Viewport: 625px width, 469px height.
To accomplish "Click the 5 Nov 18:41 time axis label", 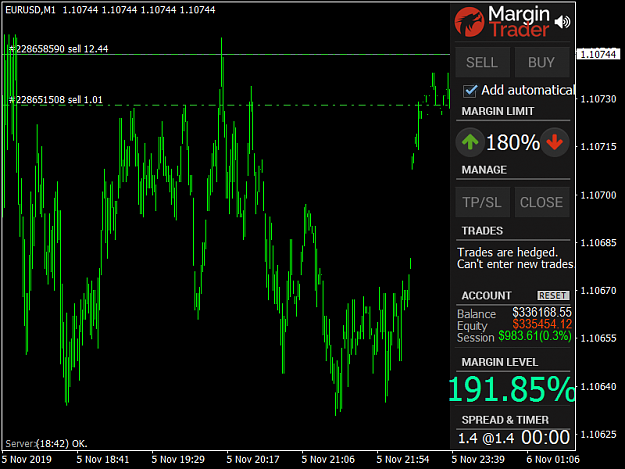I will coord(103,459).
